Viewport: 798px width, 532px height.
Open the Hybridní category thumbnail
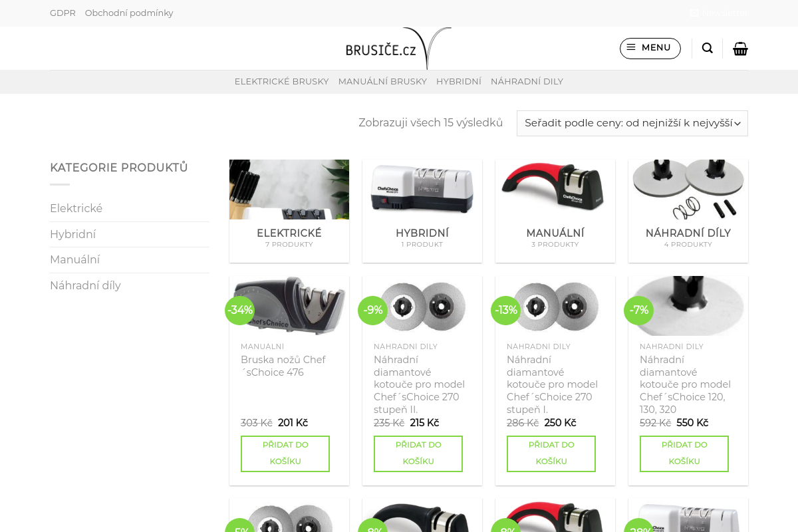(422, 190)
